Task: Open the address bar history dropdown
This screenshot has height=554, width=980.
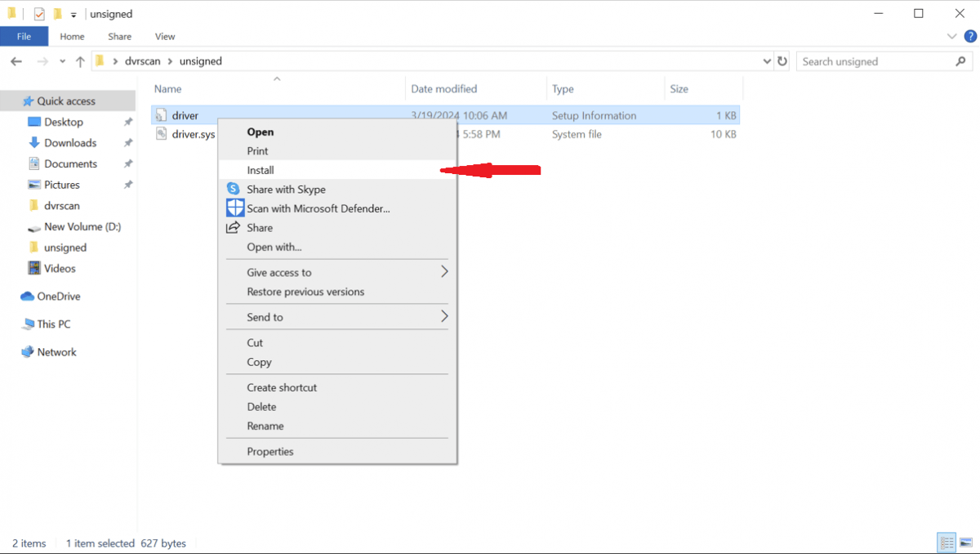Action: pos(767,61)
